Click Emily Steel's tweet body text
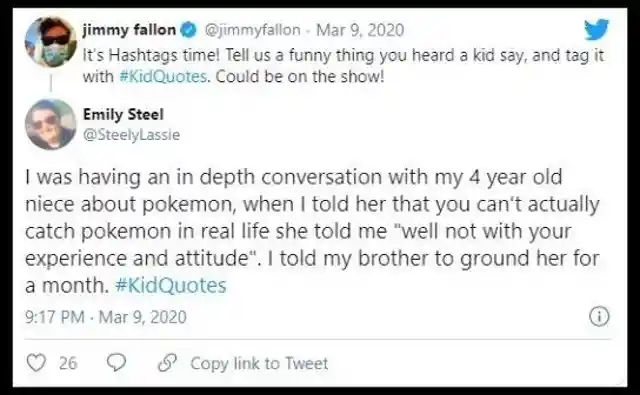This screenshot has width=640, height=395. 312,231
